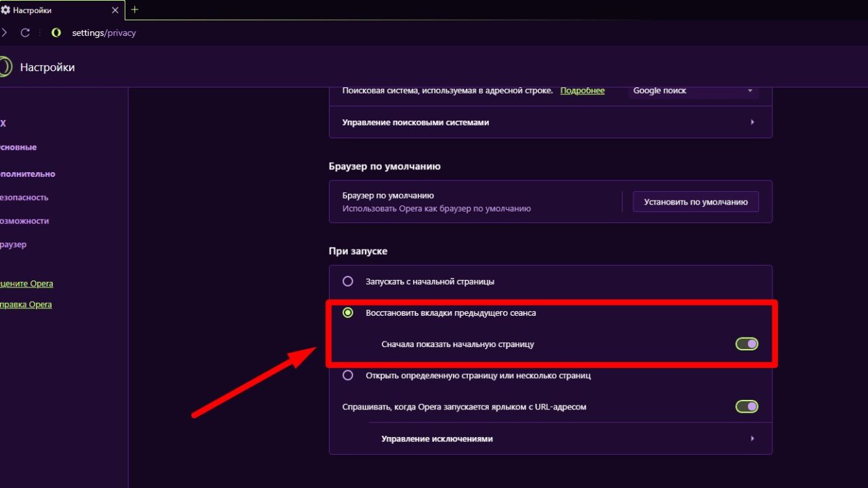The image size is (868, 488).
Task: Select Открыть определенную страницу radio option
Action: tap(348, 375)
